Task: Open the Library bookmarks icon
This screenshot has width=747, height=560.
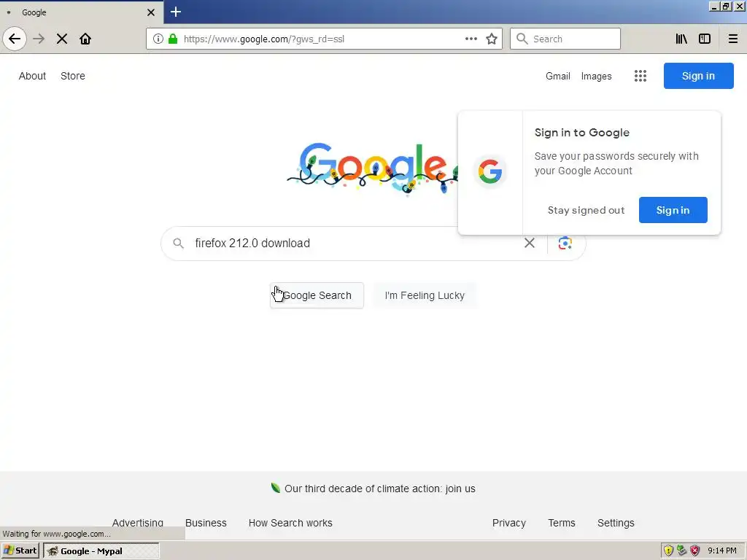Action: [x=681, y=39]
